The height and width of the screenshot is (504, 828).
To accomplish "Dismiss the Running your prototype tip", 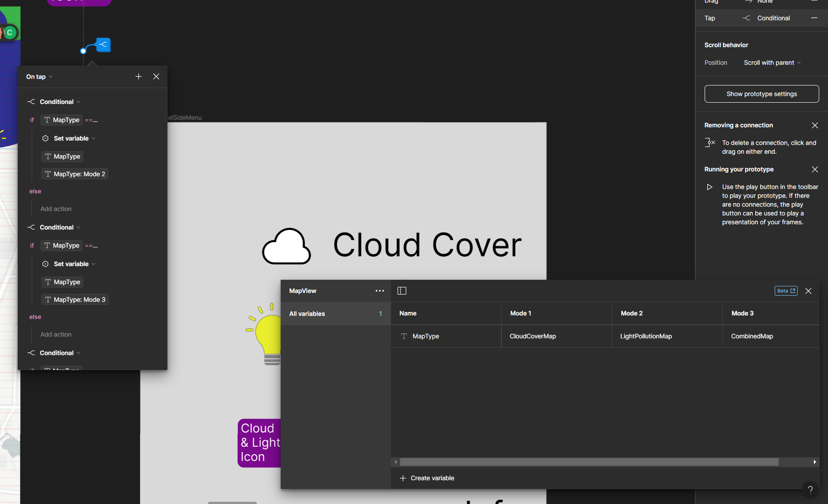I will pos(815,170).
